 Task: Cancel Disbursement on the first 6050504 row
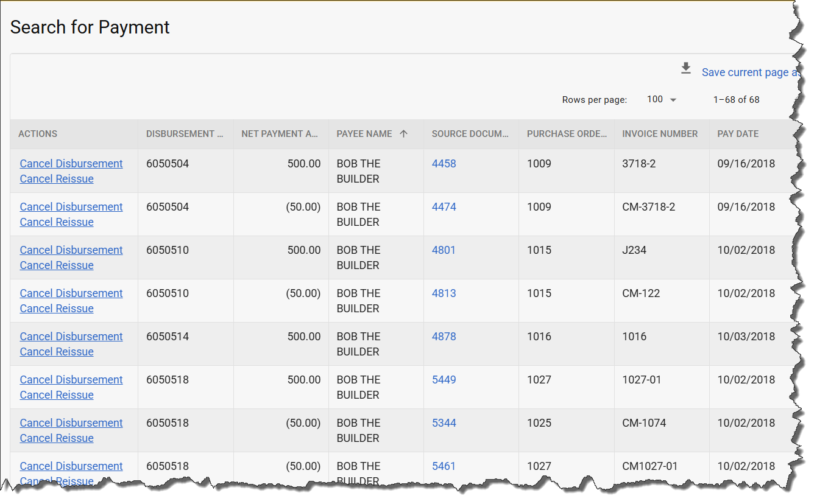click(x=71, y=163)
